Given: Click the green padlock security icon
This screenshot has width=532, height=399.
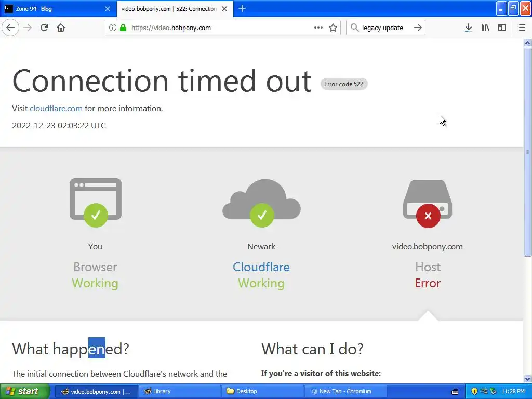Looking at the screenshot, I should click(x=123, y=28).
